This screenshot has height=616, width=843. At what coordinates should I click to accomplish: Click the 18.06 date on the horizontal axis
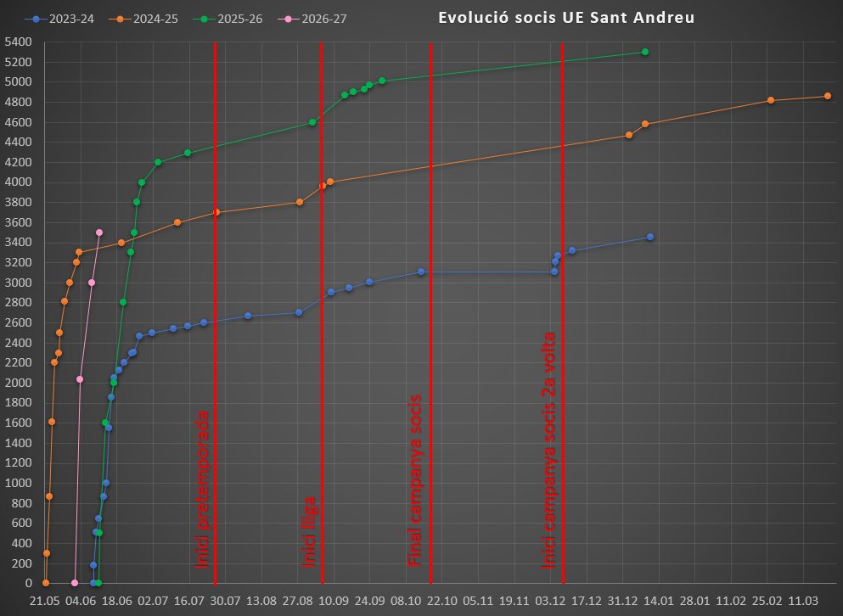click(x=116, y=601)
